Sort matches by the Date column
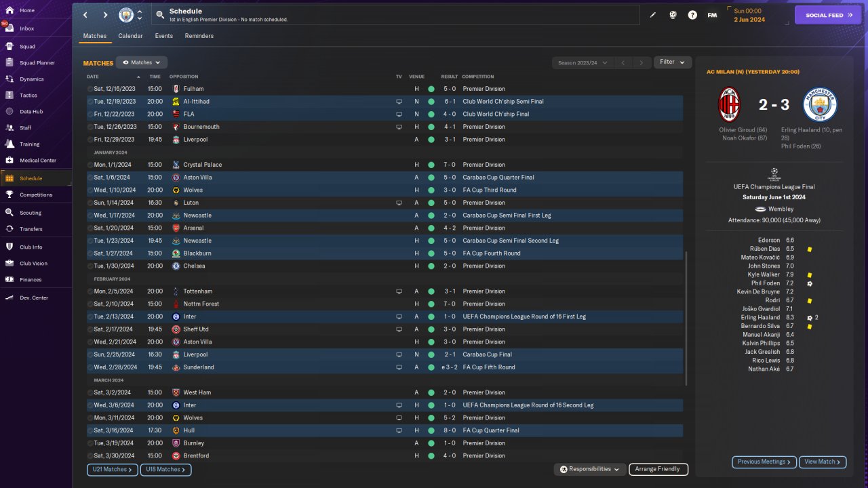The image size is (868, 488). click(93, 77)
